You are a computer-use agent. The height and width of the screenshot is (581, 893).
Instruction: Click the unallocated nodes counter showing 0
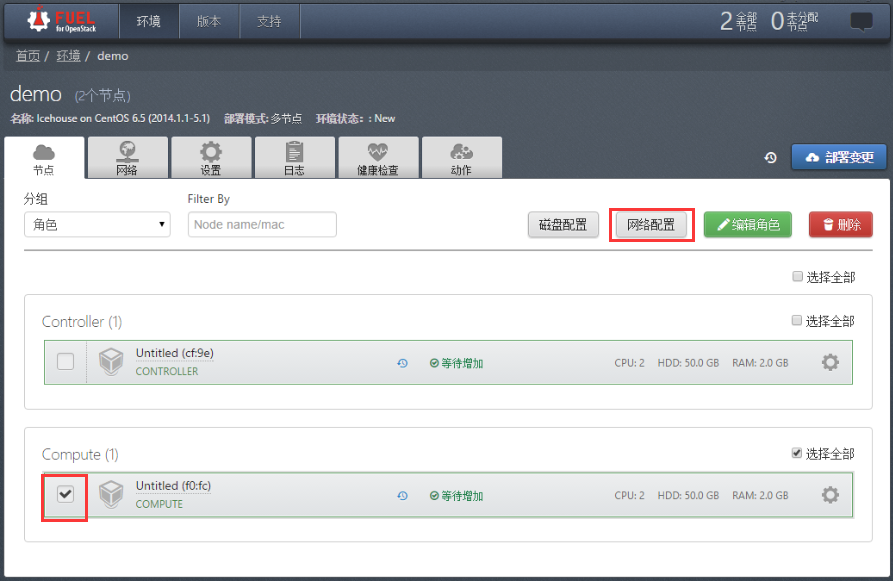[x=794, y=22]
